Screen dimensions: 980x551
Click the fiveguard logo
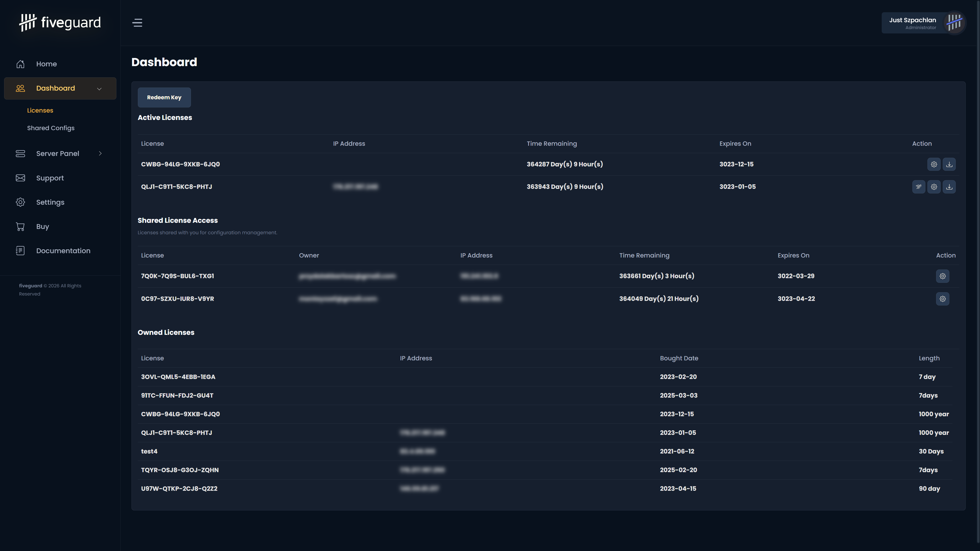pos(60,23)
